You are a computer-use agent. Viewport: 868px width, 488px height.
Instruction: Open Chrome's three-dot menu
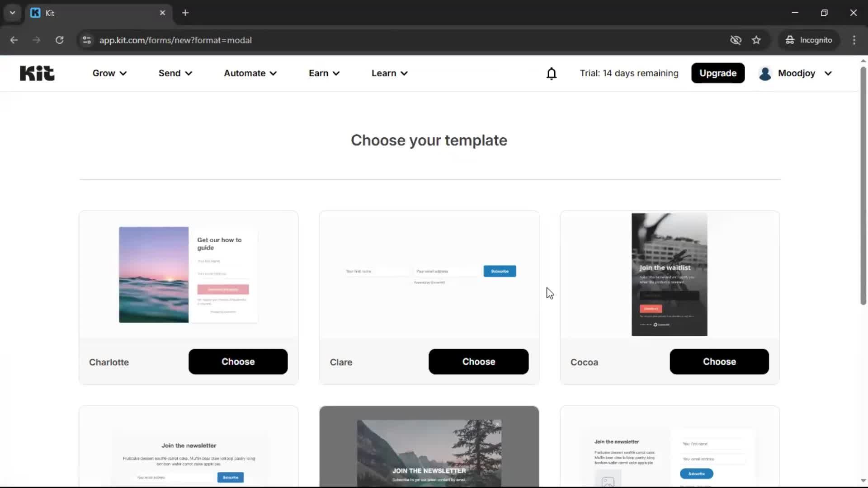(x=854, y=40)
